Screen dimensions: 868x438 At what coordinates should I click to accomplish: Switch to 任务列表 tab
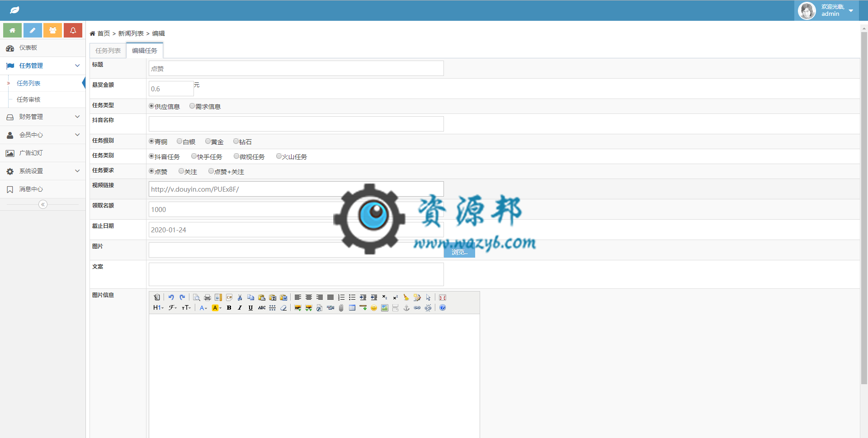tap(108, 51)
